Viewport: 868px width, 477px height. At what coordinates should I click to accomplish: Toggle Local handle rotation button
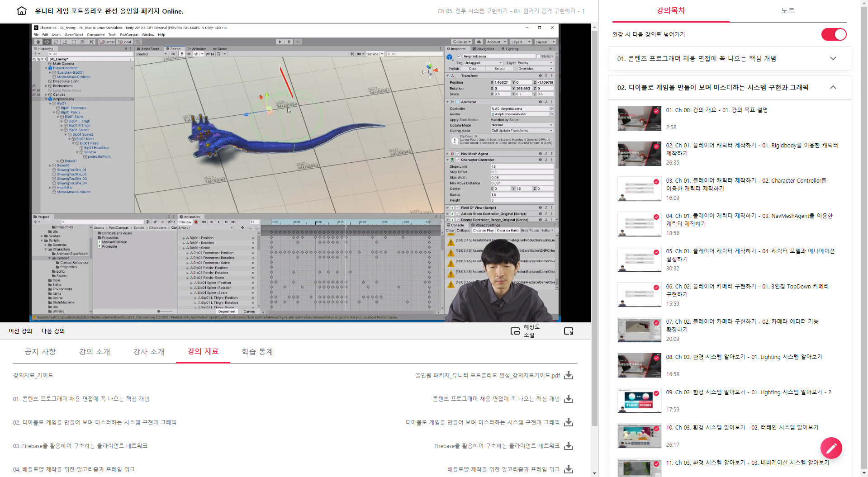(x=125, y=42)
